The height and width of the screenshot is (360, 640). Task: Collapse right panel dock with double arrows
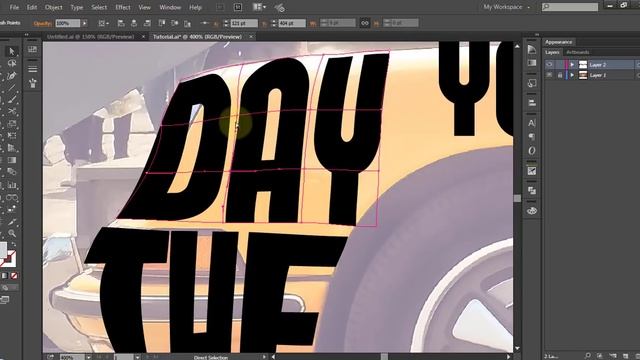[537, 35]
